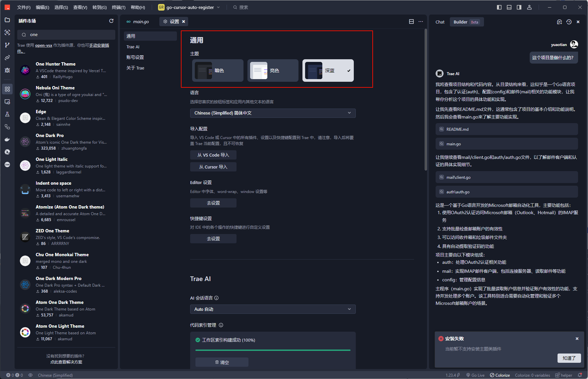Open the Source Control branch icon
Image resolution: width=588 pixels, height=379 pixels.
point(7,45)
